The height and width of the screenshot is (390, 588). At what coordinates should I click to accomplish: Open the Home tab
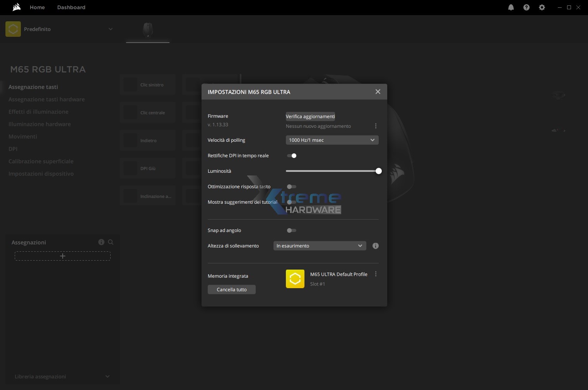click(x=37, y=7)
